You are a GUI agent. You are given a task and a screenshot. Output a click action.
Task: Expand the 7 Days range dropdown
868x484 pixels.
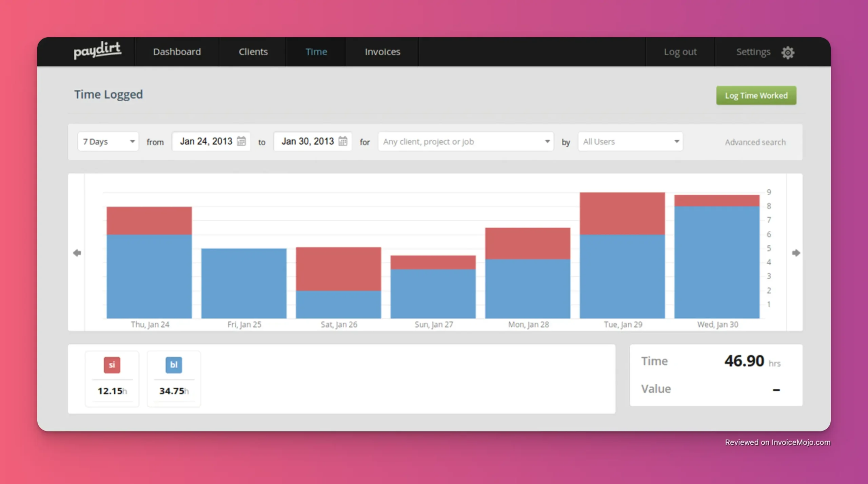click(x=108, y=141)
